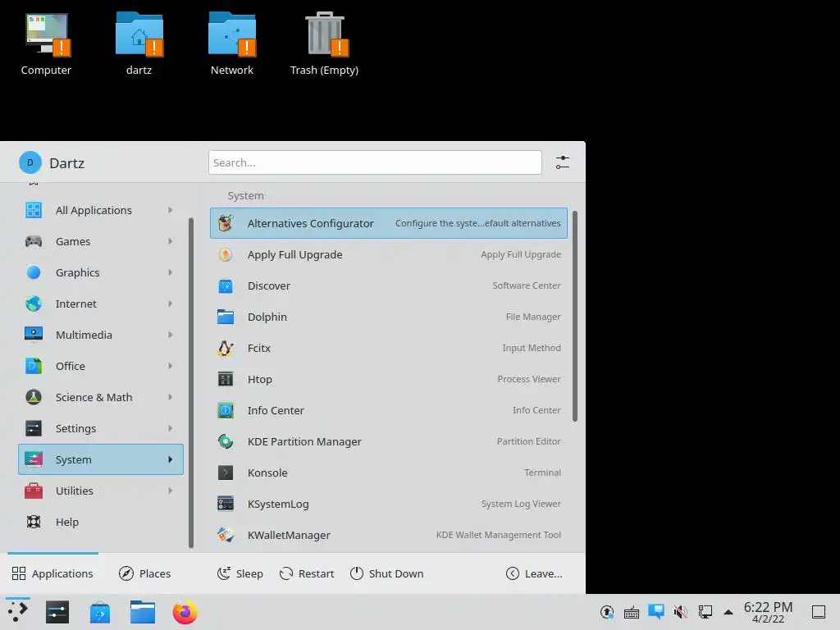Open Discover from the taskbar
This screenshot has height=630, width=840.
click(x=99, y=612)
